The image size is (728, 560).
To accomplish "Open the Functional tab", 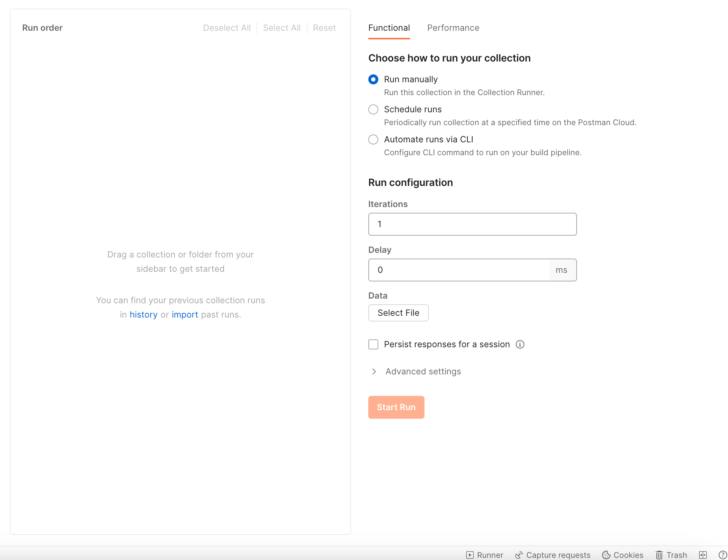I will pyautogui.click(x=389, y=28).
